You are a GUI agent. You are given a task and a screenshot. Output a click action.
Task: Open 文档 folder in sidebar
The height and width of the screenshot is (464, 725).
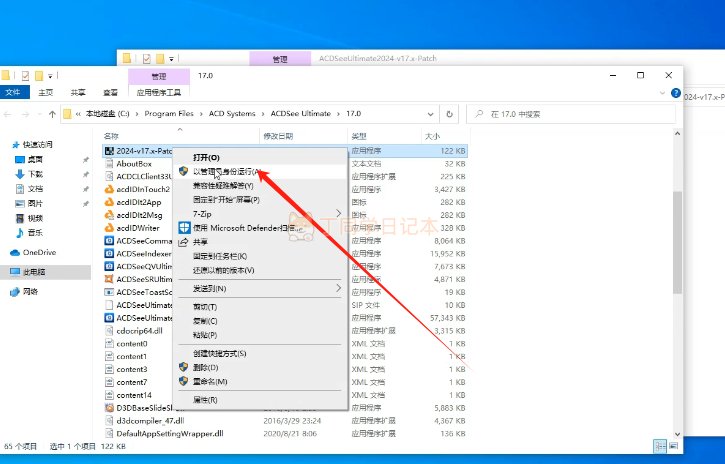point(35,189)
